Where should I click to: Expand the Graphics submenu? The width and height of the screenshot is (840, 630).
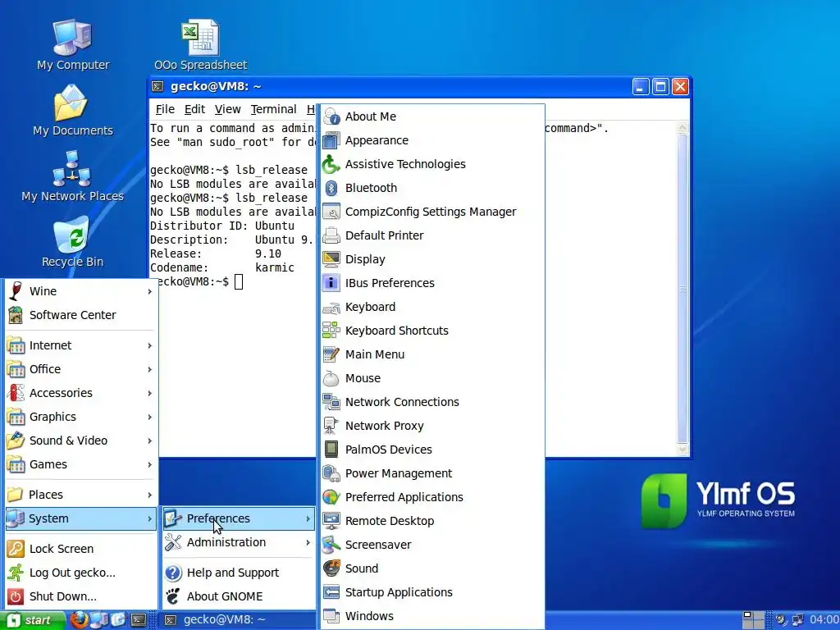81,417
